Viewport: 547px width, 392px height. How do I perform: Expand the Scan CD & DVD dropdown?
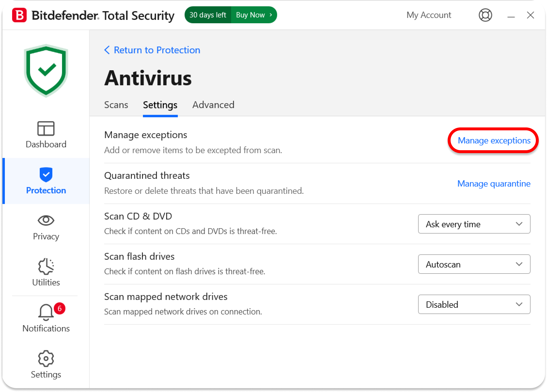point(474,224)
